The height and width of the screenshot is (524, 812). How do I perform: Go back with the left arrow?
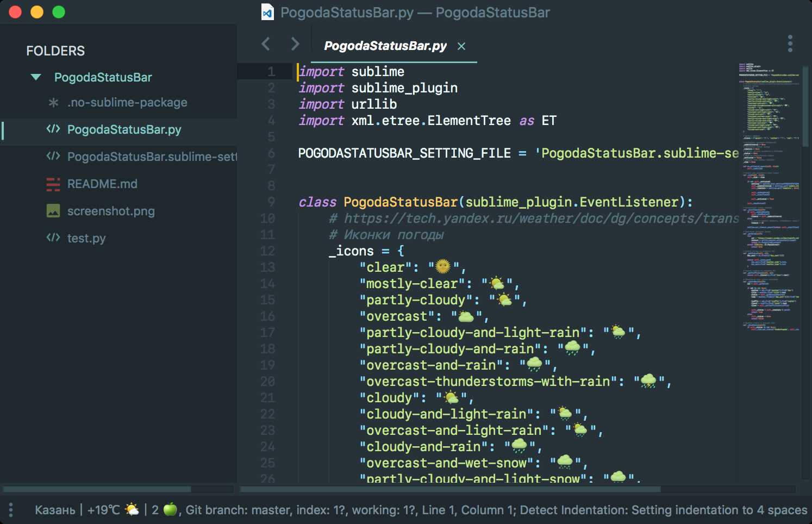(x=266, y=44)
